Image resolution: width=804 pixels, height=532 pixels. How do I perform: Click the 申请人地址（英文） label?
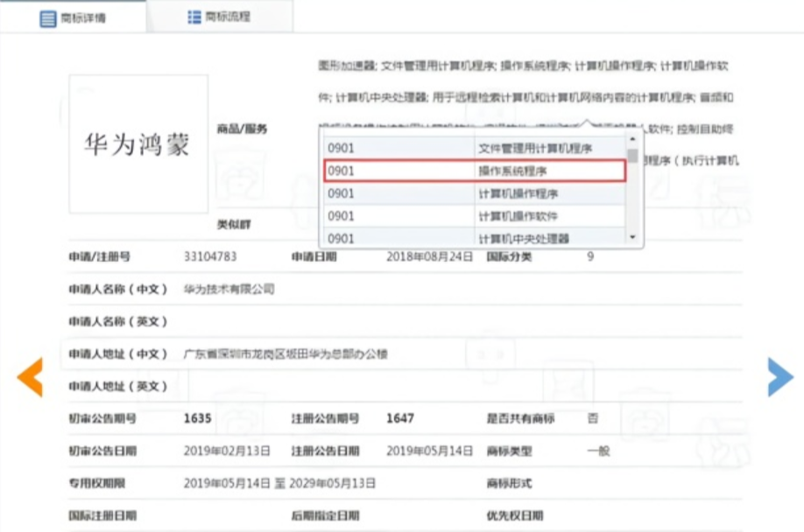coord(118,386)
